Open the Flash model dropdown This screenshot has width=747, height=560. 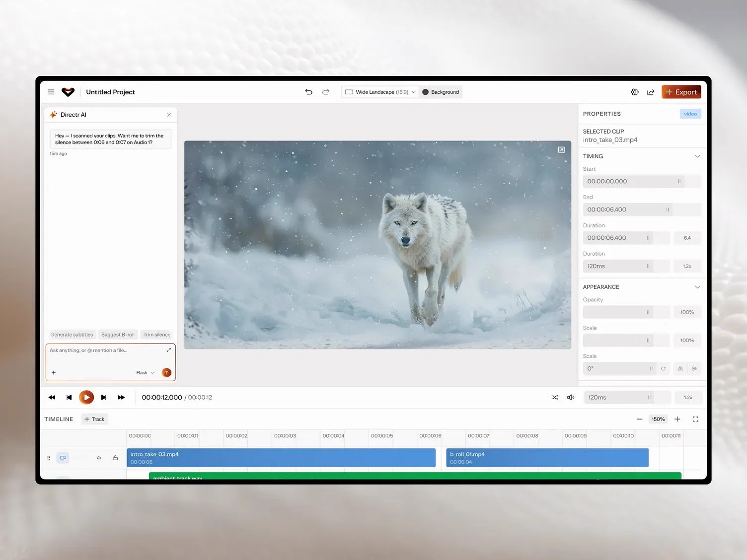point(146,372)
